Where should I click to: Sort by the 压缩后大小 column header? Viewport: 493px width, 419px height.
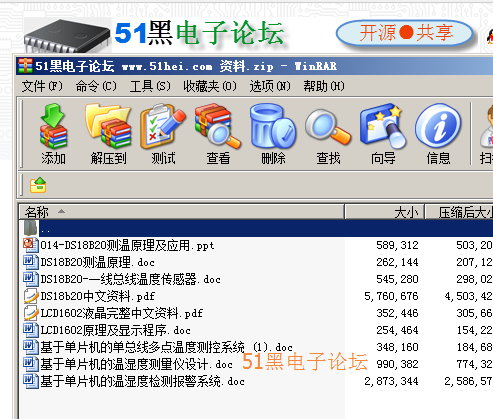[x=459, y=212]
